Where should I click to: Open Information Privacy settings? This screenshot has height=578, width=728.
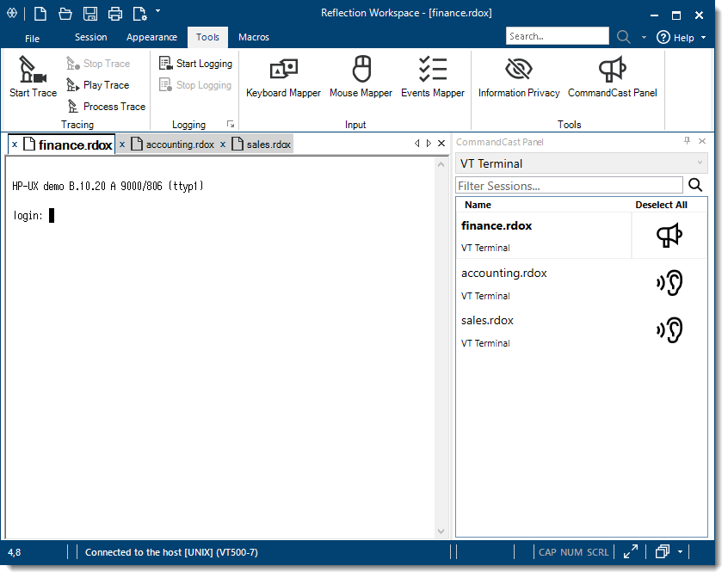point(519,77)
